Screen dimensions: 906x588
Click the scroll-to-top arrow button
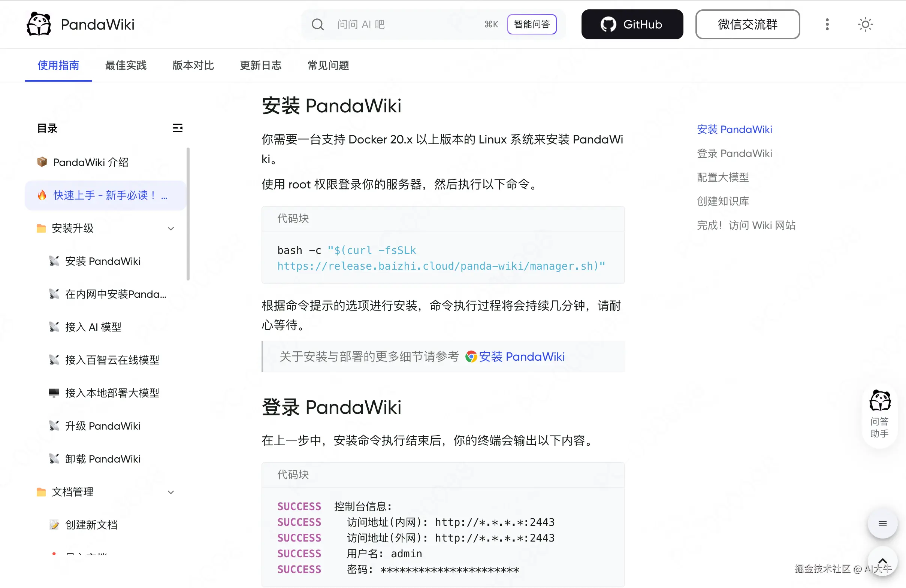click(x=882, y=561)
